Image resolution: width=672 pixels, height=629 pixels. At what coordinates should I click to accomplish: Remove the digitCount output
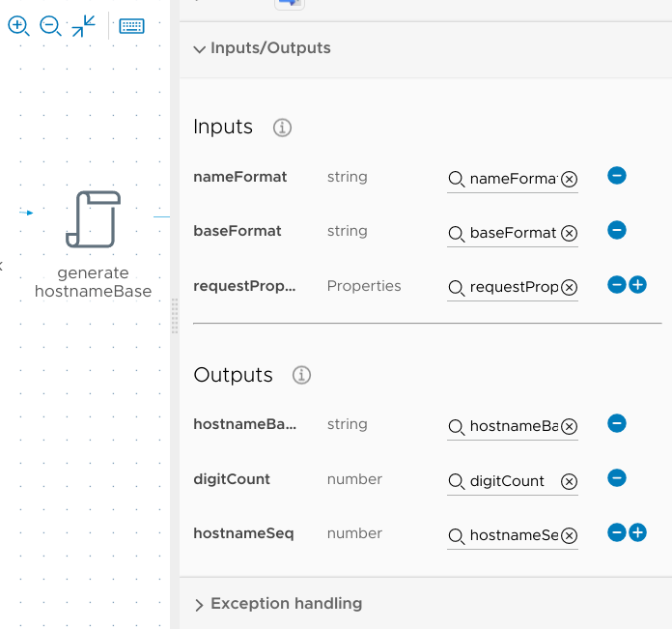point(617,478)
